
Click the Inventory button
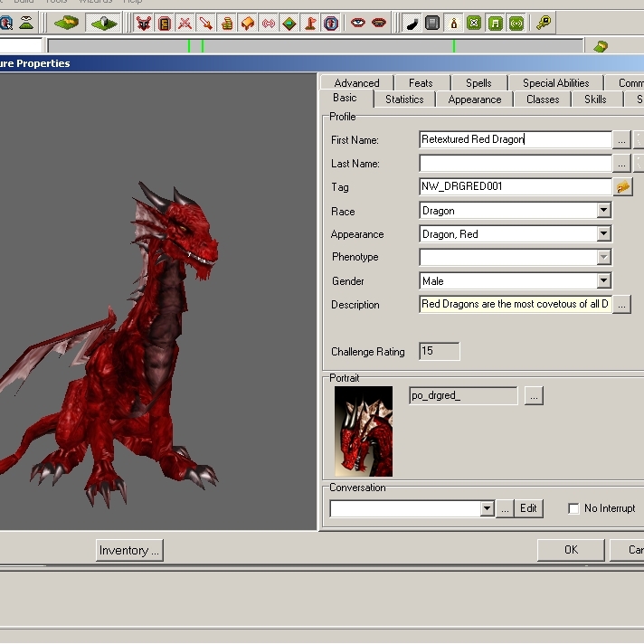pyautogui.click(x=129, y=550)
